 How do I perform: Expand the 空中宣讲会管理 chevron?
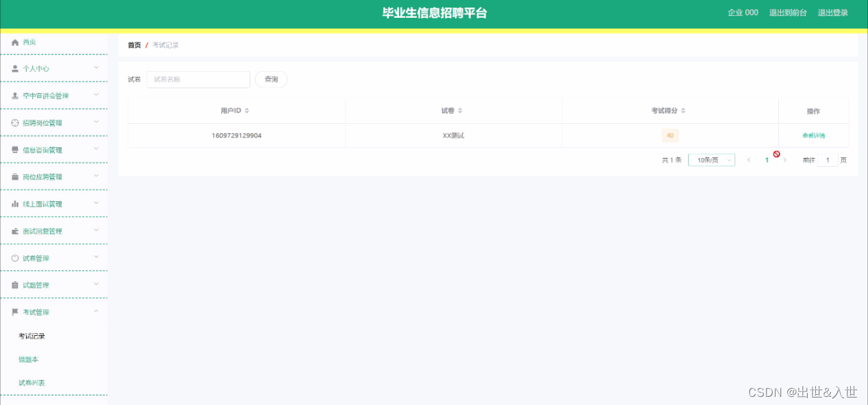[x=96, y=95]
